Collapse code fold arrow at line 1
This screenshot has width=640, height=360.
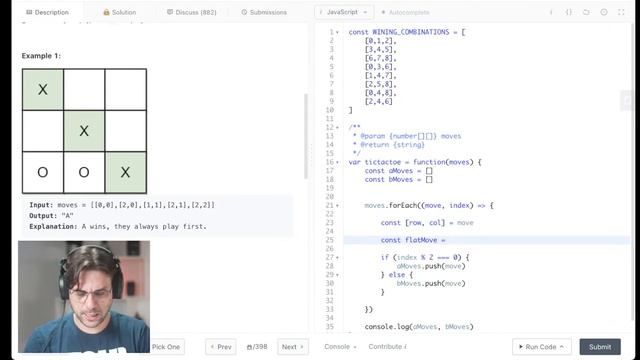pyautogui.click(x=338, y=32)
